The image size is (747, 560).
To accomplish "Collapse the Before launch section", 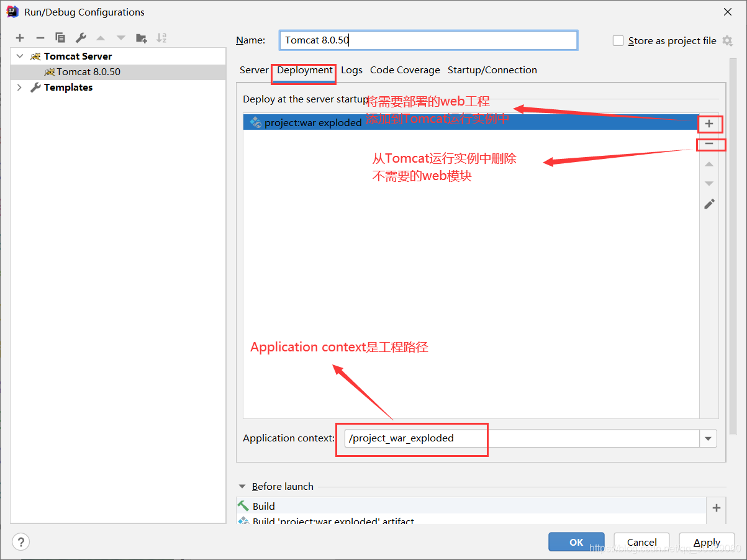I will tap(242, 487).
